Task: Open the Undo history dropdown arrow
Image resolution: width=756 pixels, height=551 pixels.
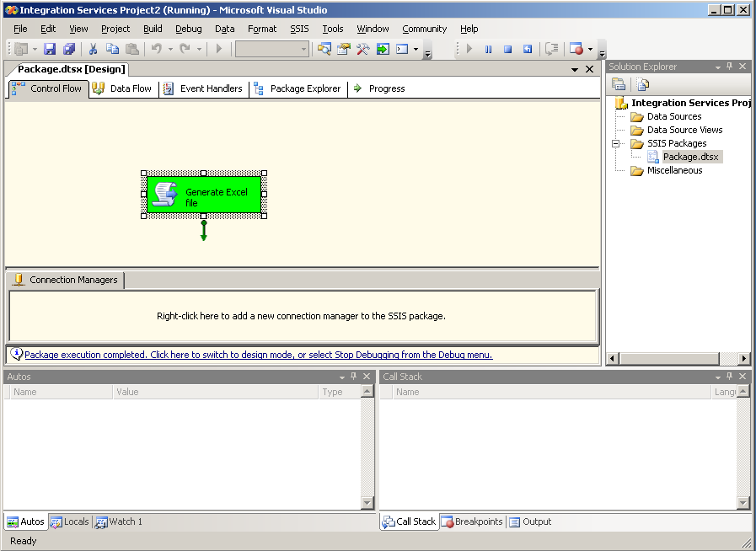Action: click(170, 49)
